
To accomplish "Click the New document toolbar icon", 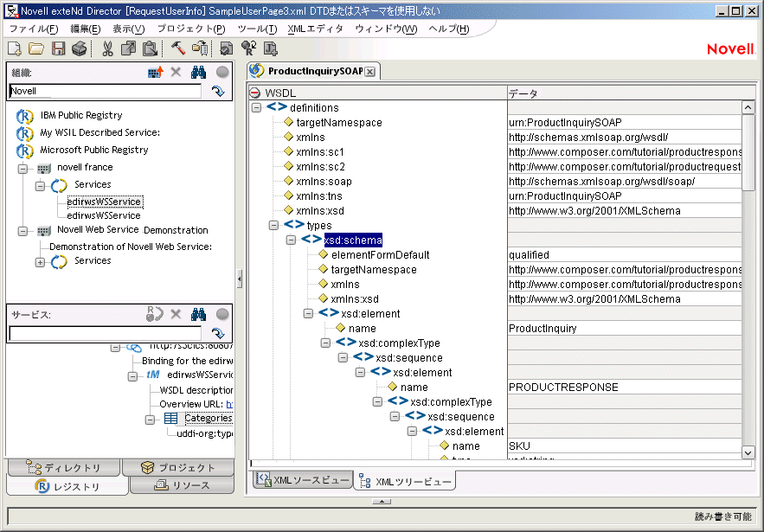I will pos(15,48).
